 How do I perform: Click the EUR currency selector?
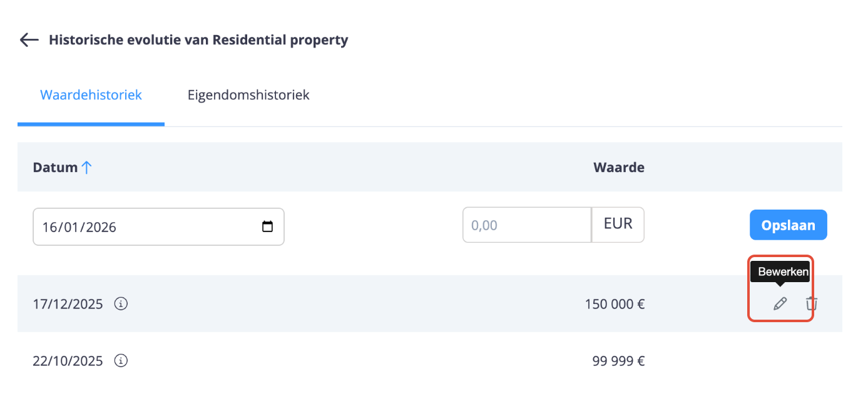(618, 225)
